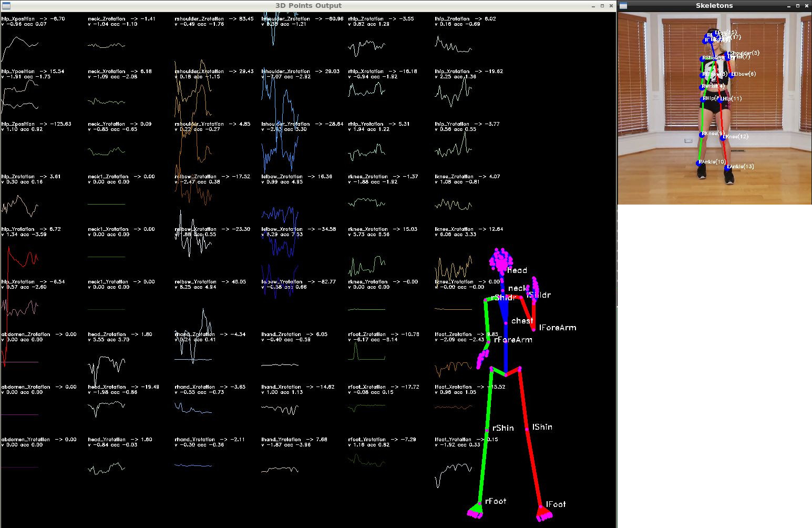Click the head_Xrotation label
Screen dimensions: 812x528
pyautogui.click(x=107, y=387)
